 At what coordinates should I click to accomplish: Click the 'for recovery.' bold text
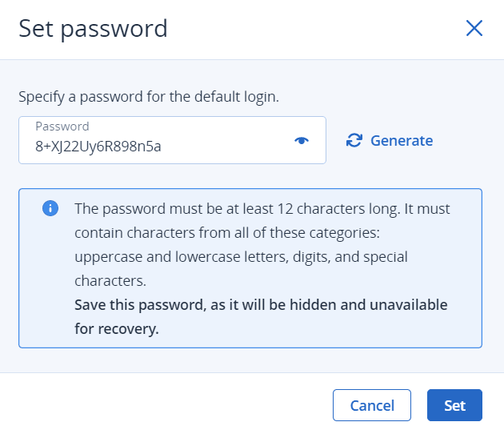(117, 329)
